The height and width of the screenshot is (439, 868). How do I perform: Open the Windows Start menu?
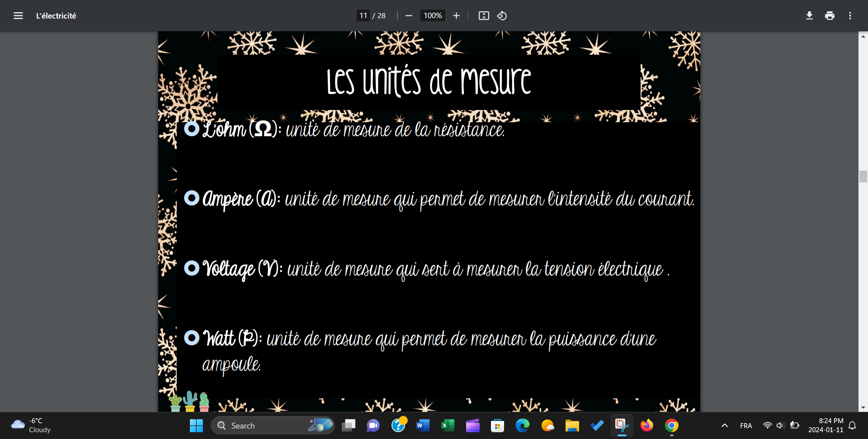click(x=196, y=426)
